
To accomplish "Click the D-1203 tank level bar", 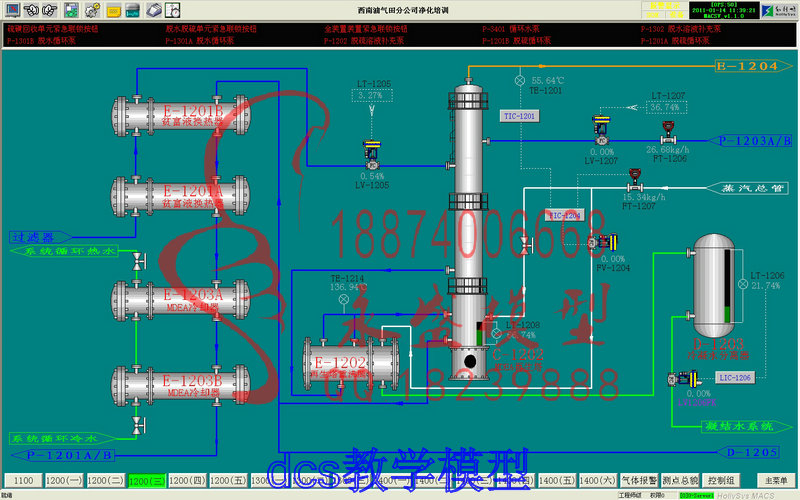I will pos(727,286).
